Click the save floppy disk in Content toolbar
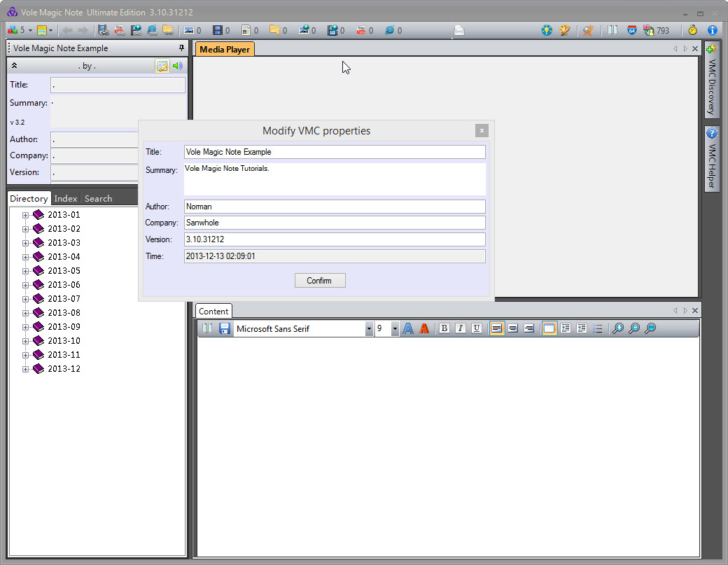 click(x=224, y=328)
